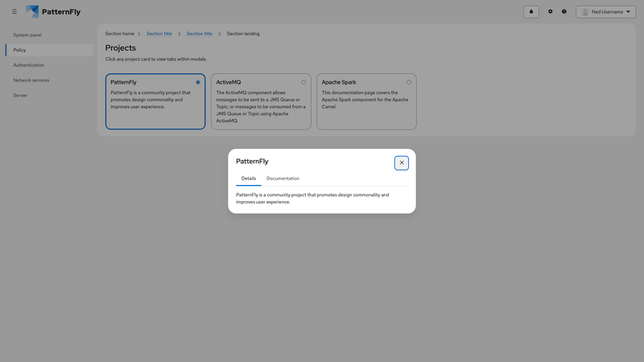The width and height of the screenshot is (644, 362).
Task: Open help question mark icon
Action: [x=564, y=11]
